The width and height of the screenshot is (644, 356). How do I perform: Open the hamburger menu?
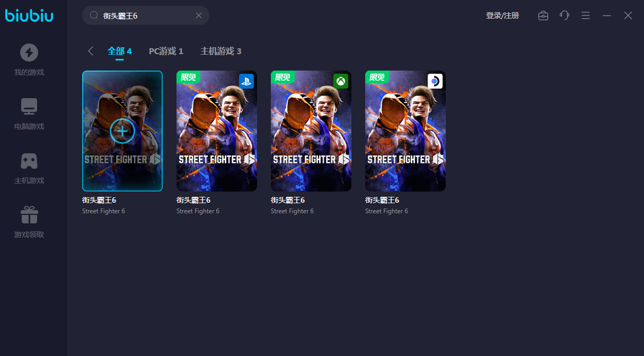tap(586, 15)
